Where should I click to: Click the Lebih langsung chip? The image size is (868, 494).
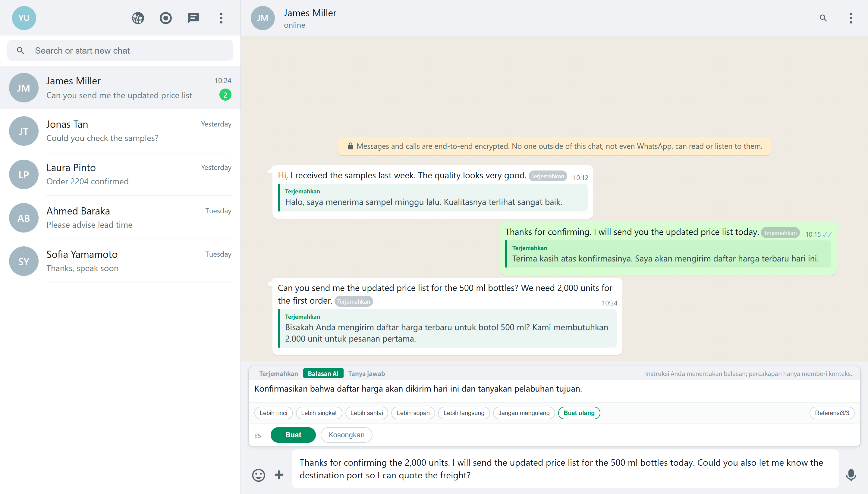[x=464, y=413]
